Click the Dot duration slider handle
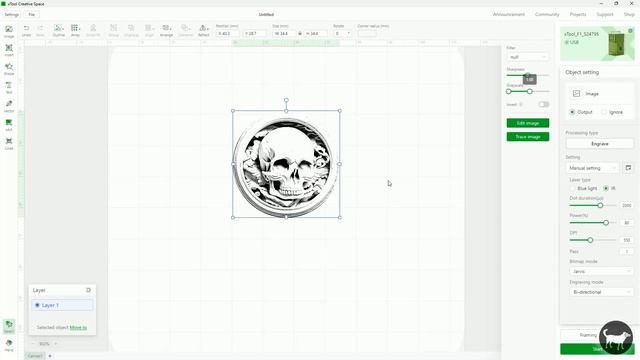 tap(600, 205)
